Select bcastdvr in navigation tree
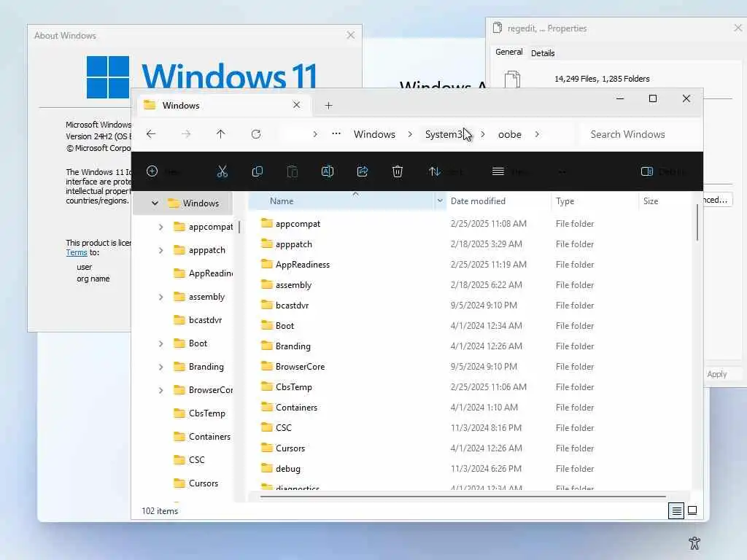 click(205, 320)
